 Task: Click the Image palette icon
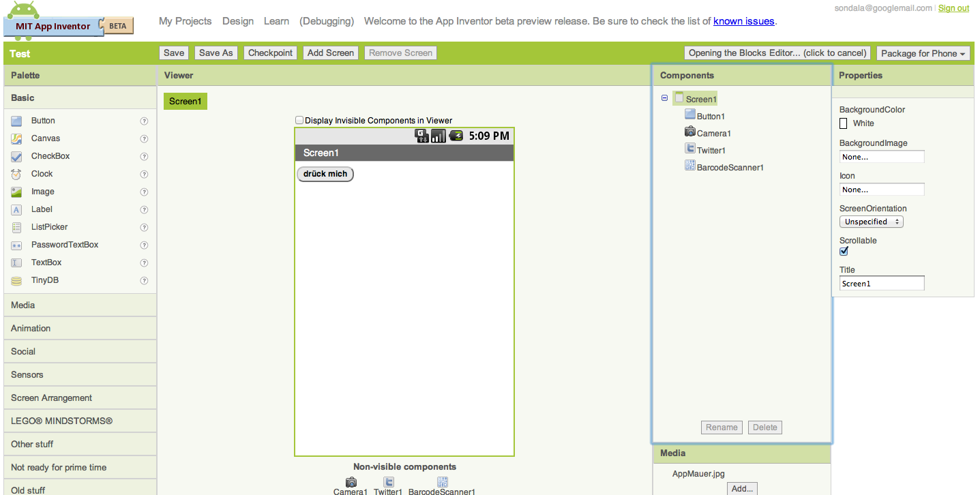click(x=16, y=192)
